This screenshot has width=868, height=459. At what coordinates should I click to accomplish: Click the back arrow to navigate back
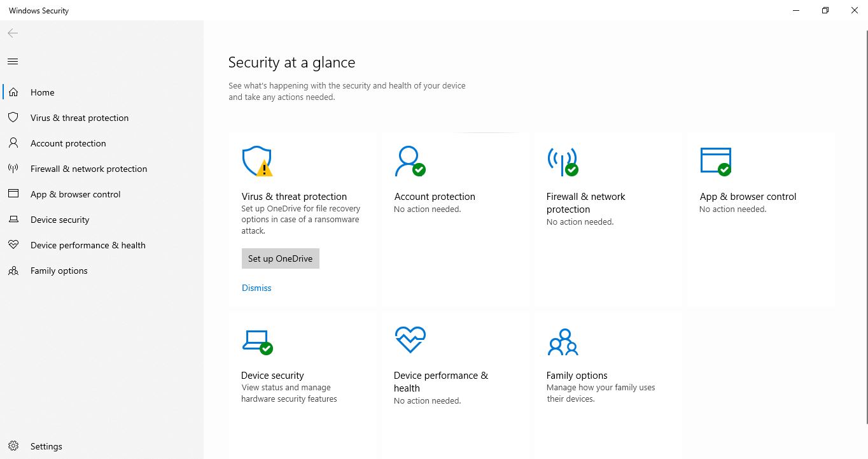point(12,32)
